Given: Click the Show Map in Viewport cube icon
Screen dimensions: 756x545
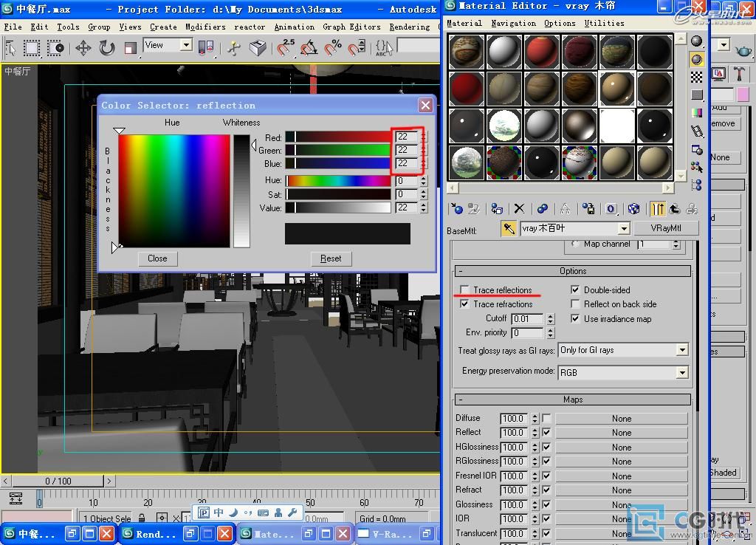Looking at the screenshot, I should (633, 209).
